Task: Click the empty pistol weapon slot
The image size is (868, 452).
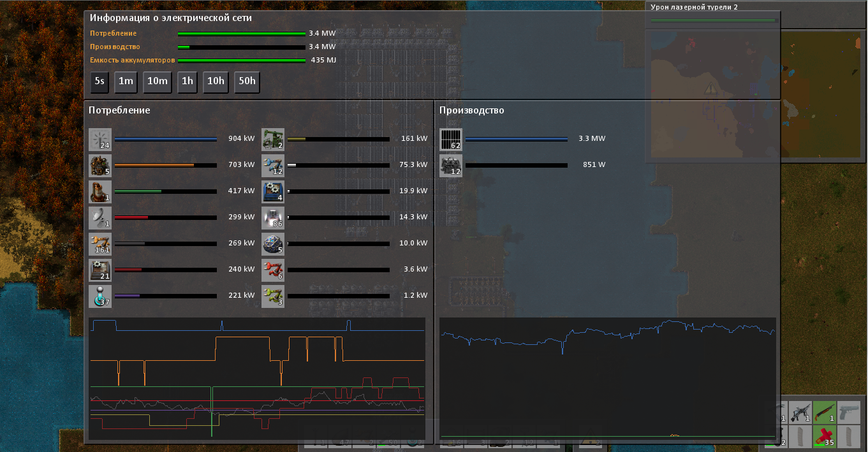Action: [849, 412]
